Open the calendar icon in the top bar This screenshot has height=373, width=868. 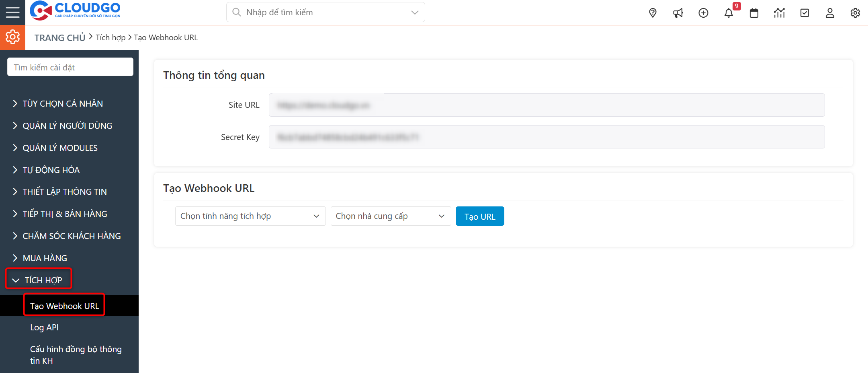coord(754,12)
